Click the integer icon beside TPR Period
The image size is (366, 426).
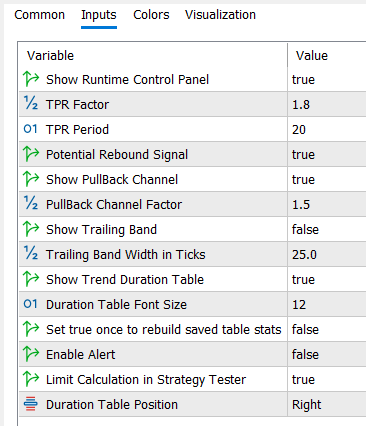click(30, 129)
